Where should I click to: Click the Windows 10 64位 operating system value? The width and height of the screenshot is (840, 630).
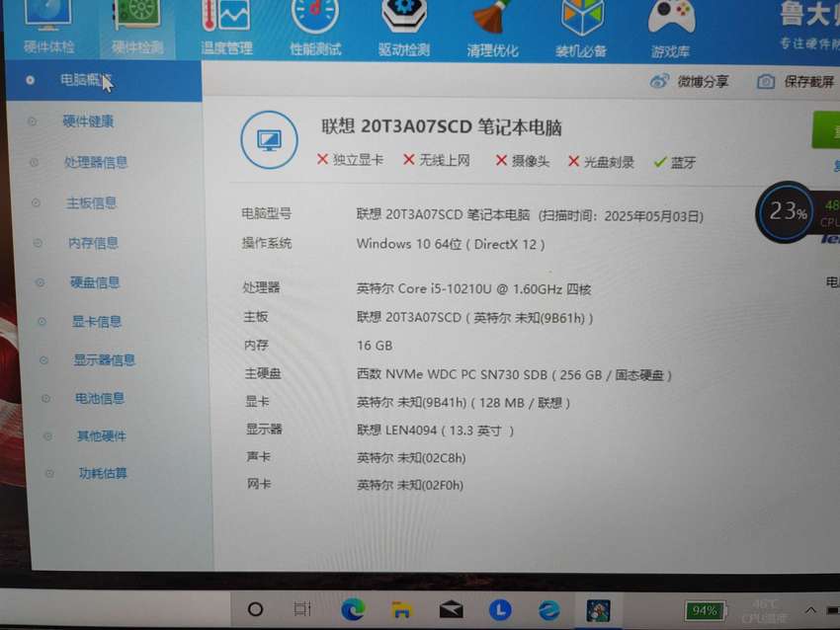tap(451, 244)
